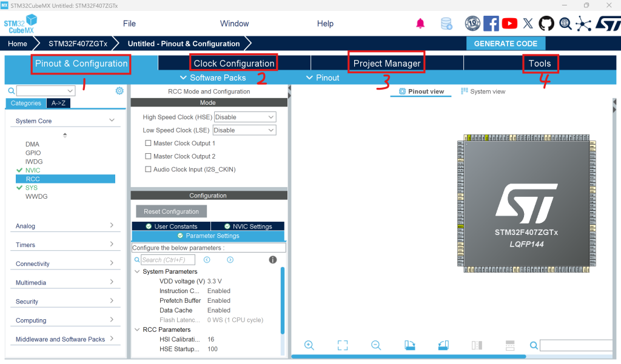Screen dimensions: 621x364
Task: Click the Reset Configuration button
Action: pos(171,211)
